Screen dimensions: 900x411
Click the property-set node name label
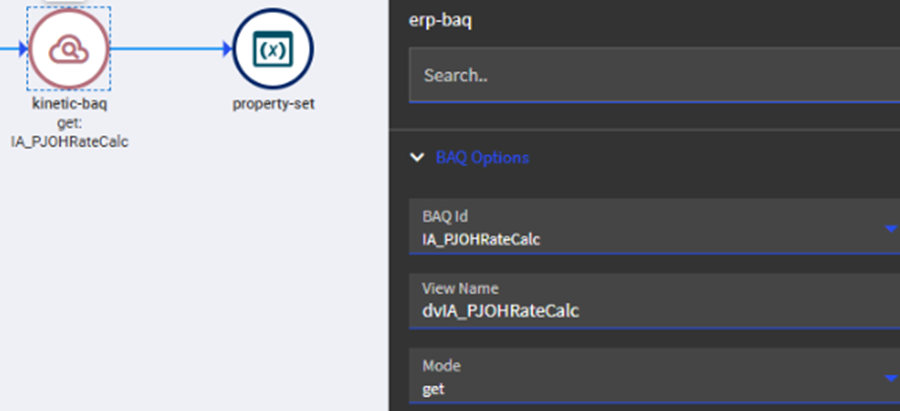click(274, 104)
